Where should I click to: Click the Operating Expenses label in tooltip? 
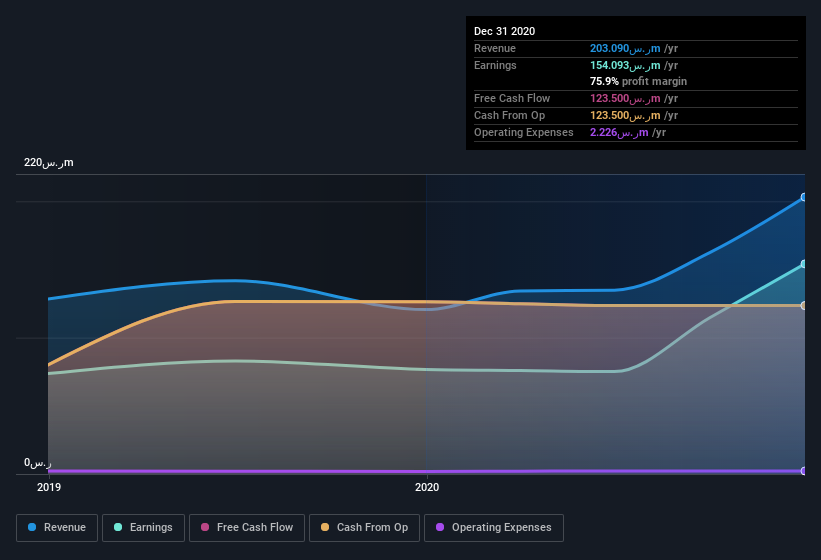(524, 132)
